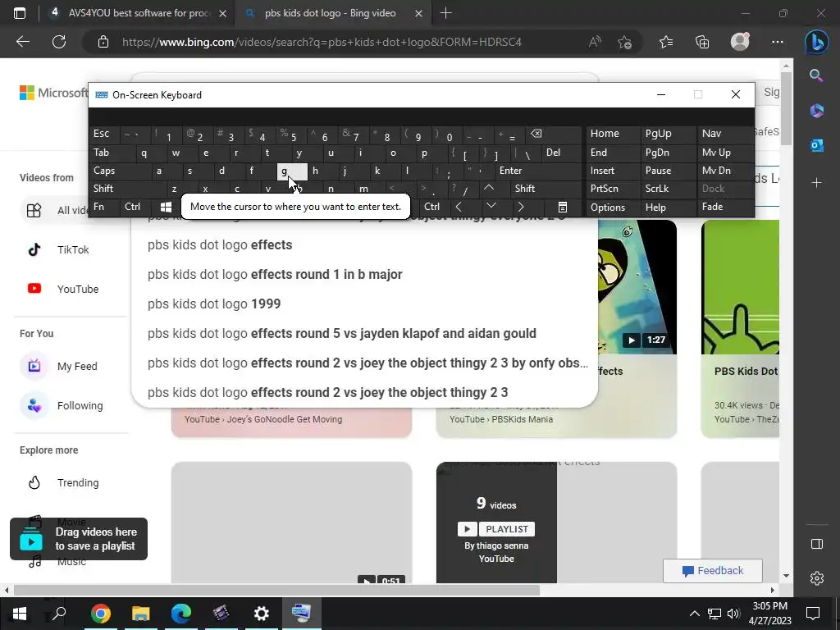Open the video thumbnail with 1:27 duration
Screen dimensions: 840x630
tap(637, 286)
